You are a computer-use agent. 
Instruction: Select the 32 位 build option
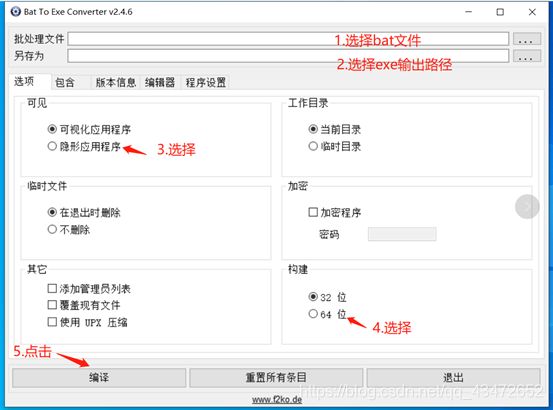[x=327, y=297]
